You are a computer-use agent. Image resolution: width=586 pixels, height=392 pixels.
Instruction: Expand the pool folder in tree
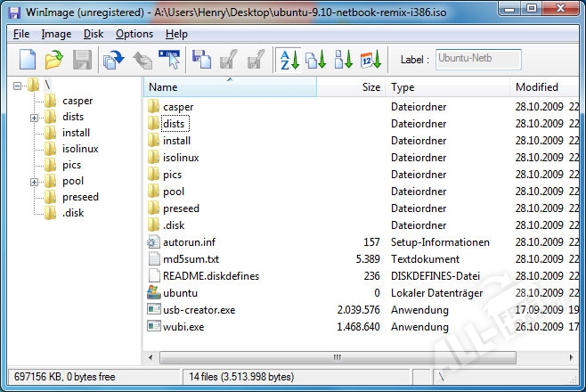tap(34, 182)
